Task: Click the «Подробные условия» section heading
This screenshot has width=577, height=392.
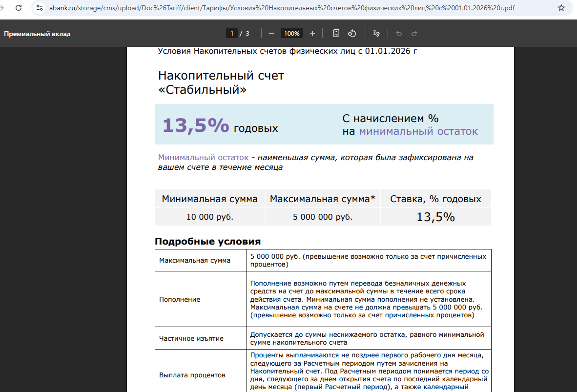Action: 207,241
